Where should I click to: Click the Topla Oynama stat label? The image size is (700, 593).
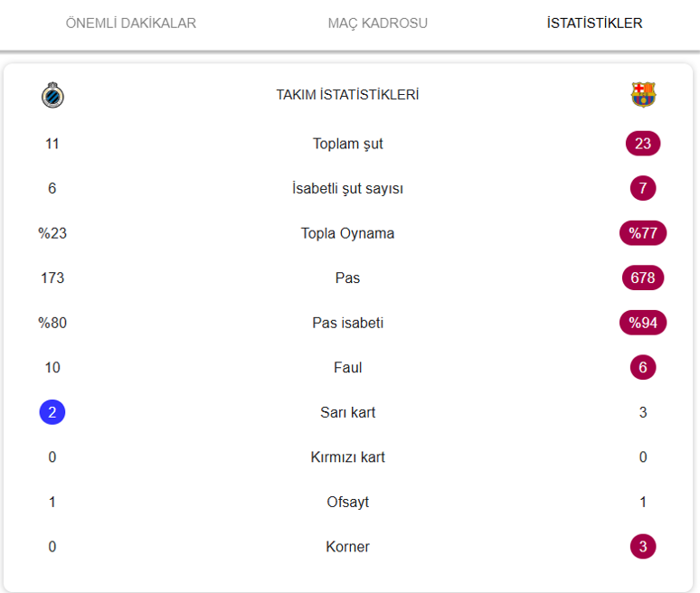point(347,233)
